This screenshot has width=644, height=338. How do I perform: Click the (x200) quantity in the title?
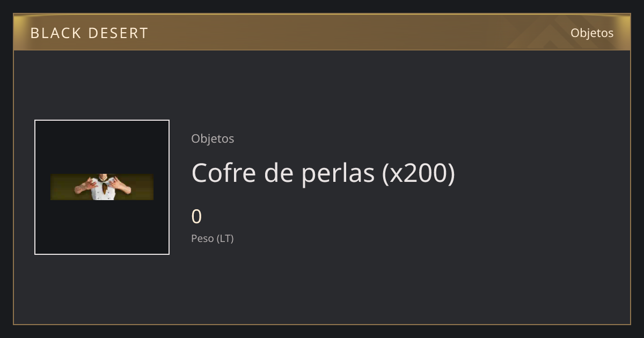(419, 173)
